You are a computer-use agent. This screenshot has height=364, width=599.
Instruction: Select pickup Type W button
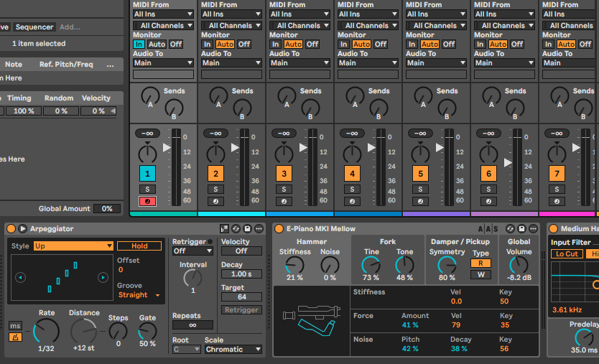(480, 275)
